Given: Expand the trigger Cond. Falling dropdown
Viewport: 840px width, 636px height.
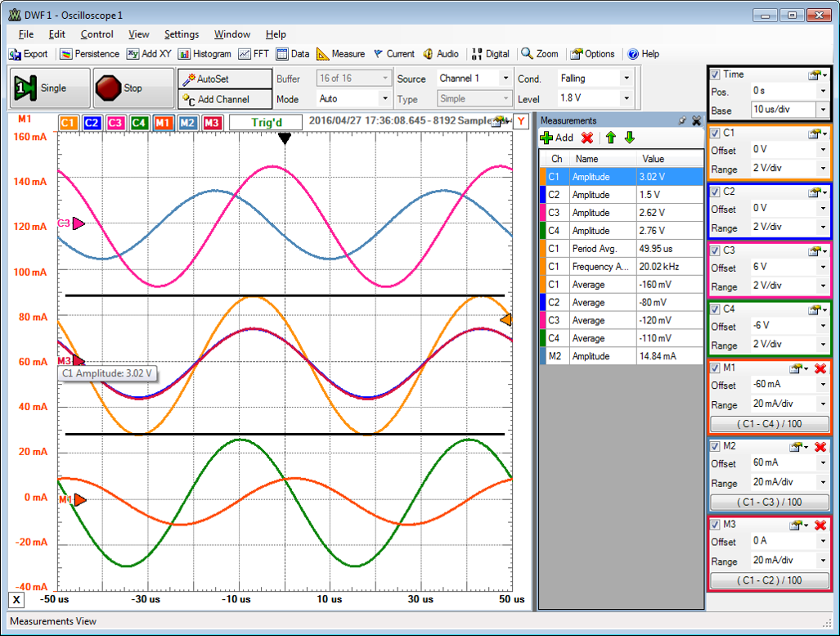Looking at the screenshot, I should coord(627,79).
